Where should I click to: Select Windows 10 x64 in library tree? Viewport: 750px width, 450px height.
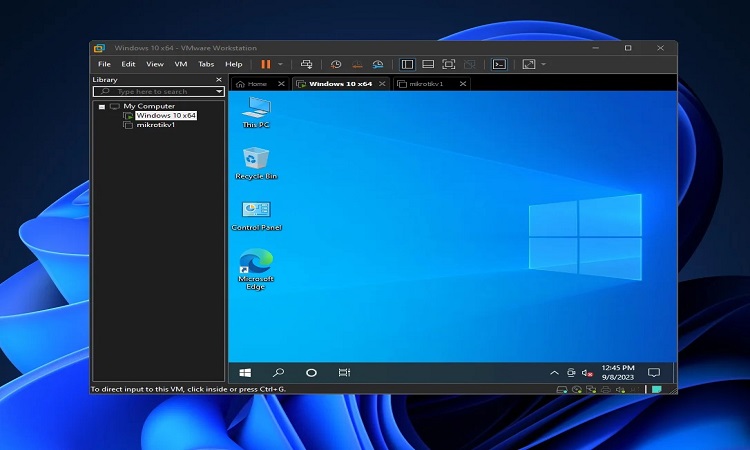[165, 115]
